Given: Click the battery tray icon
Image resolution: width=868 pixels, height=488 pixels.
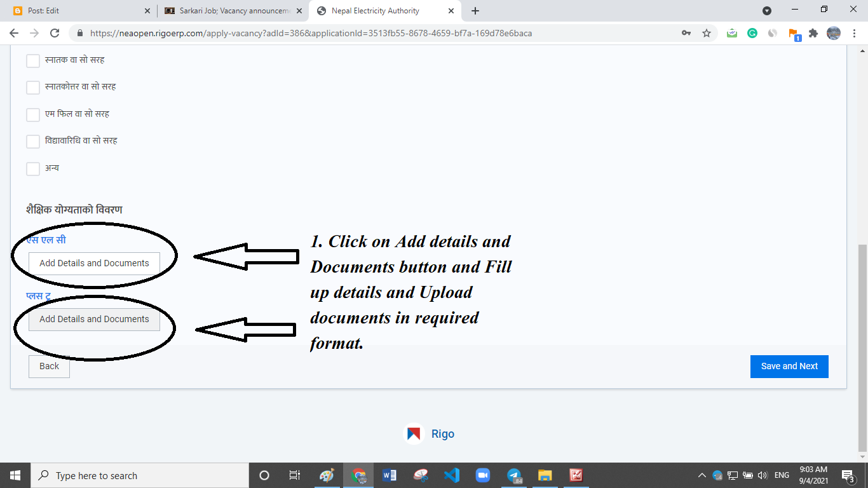Looking at the screenshot, I should [x=748, y=475].
